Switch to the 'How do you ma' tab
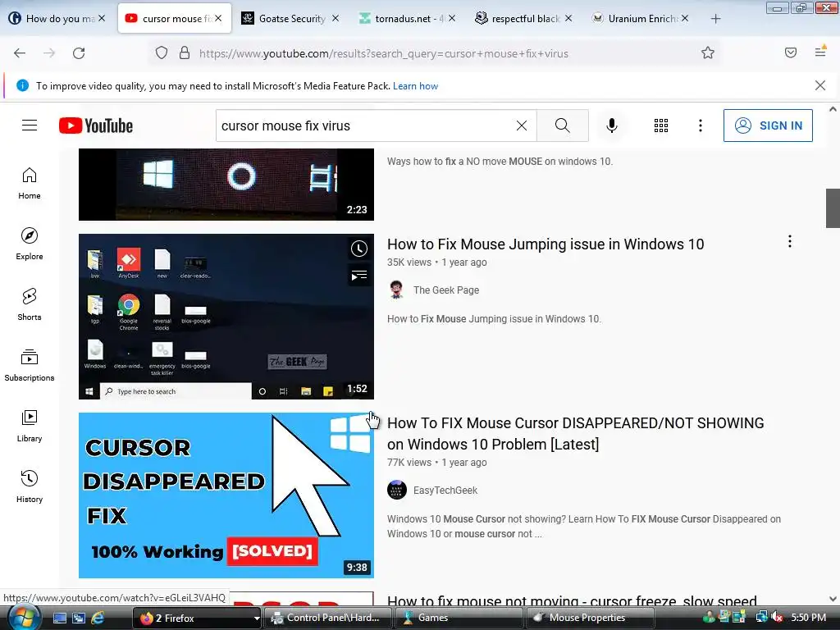 [57, 19]
